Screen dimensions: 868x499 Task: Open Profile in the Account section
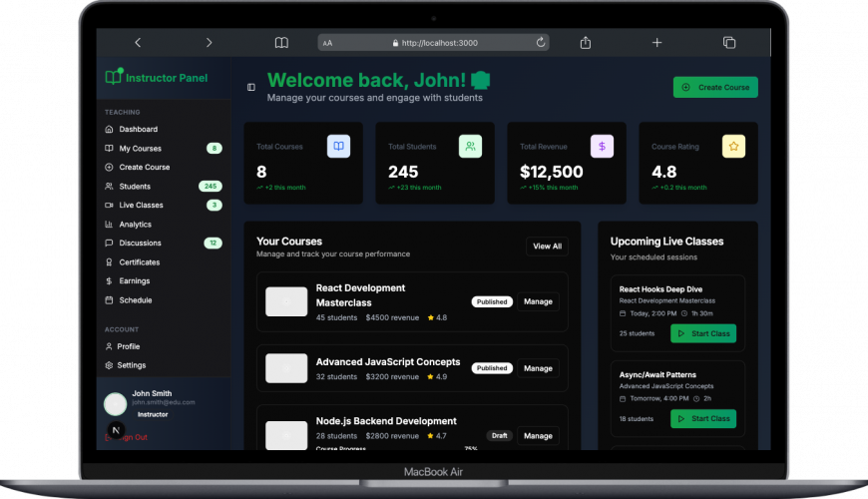point(164,346)
